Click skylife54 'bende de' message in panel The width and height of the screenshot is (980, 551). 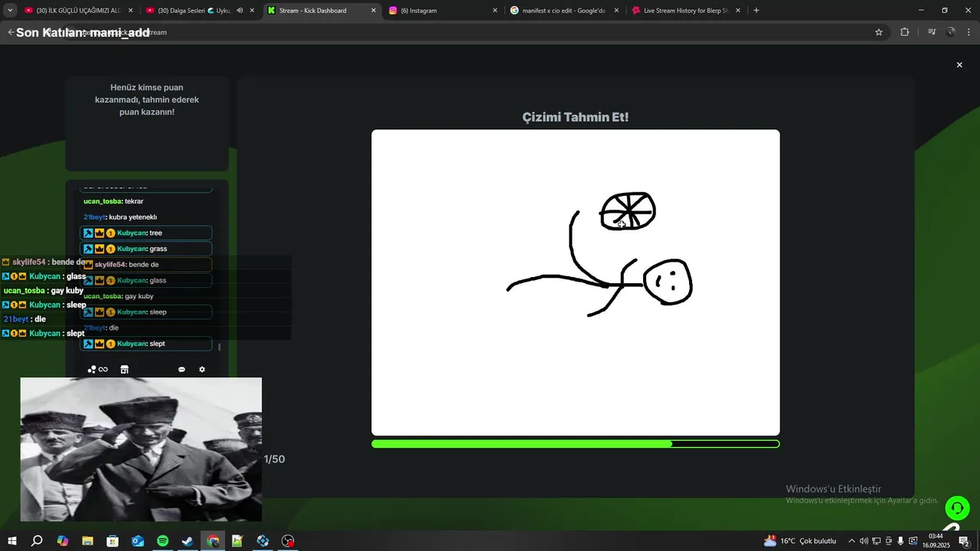[146, 265]
